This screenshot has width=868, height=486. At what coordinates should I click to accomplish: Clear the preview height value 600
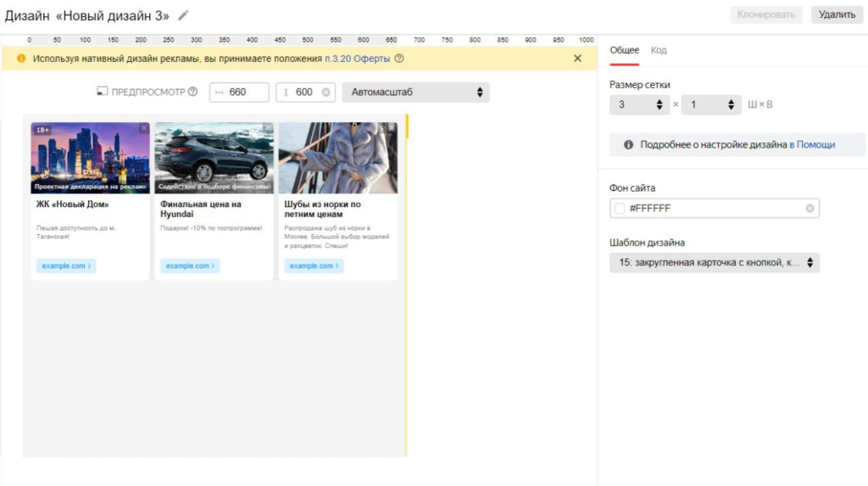[326, 92]
